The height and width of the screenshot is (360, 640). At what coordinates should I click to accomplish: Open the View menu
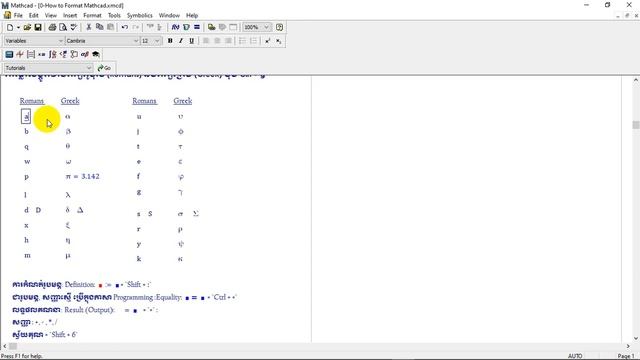pyautogui.click(x=51, y=16)
